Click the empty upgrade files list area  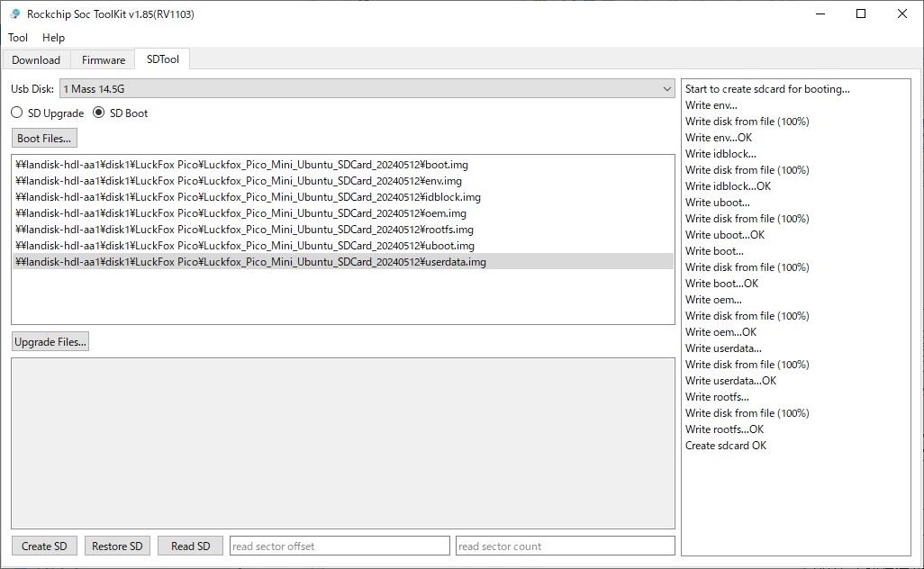[343, 444]
